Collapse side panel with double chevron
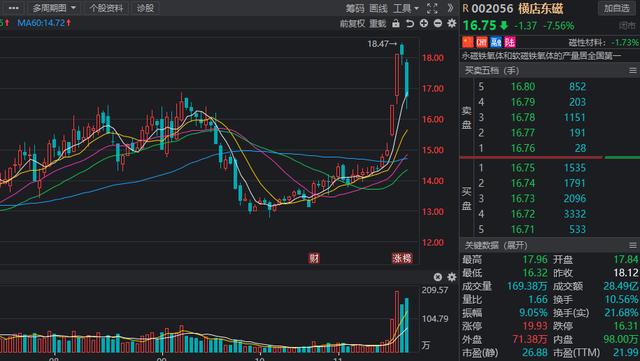 point(450,8)
